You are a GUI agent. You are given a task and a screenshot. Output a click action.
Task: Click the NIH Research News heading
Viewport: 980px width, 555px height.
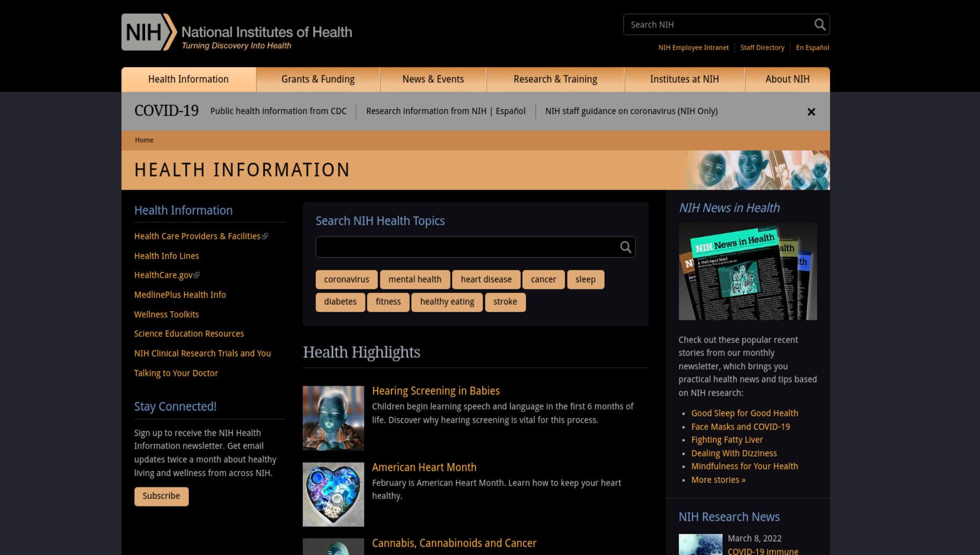click(729, 517)
